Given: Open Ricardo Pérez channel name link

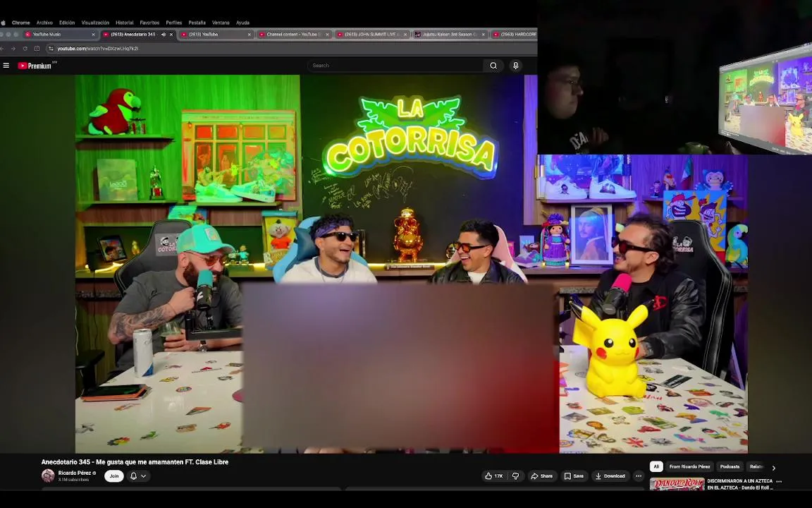Looking at the screenshot, I should point(75,473).
